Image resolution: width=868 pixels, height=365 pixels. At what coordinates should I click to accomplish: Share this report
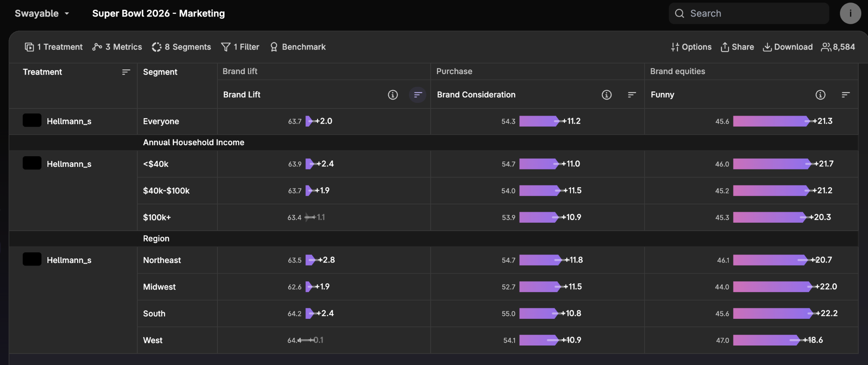coord(737,47)
